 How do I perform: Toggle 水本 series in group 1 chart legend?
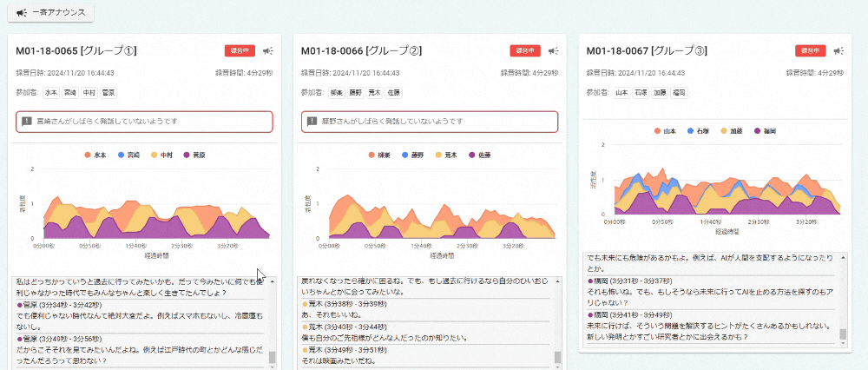click(x=95, y=155)
